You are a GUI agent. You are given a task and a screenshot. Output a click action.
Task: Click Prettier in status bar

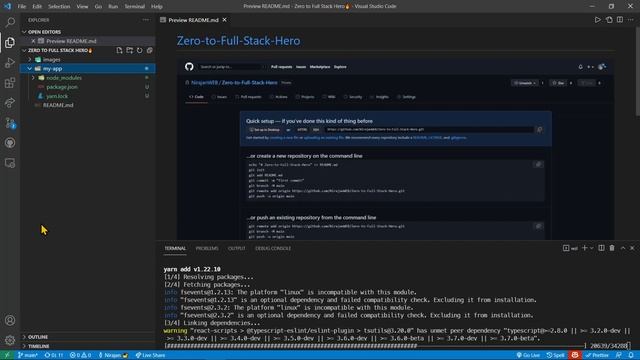point(598,355)
